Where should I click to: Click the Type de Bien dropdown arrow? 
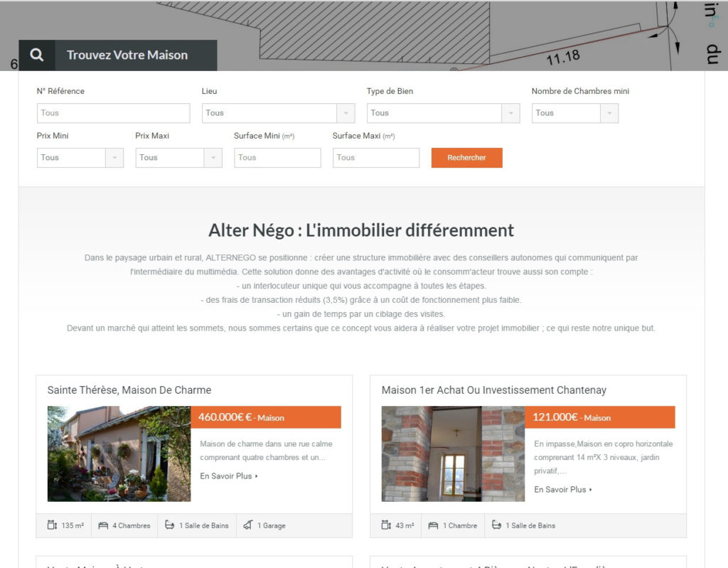510,113
